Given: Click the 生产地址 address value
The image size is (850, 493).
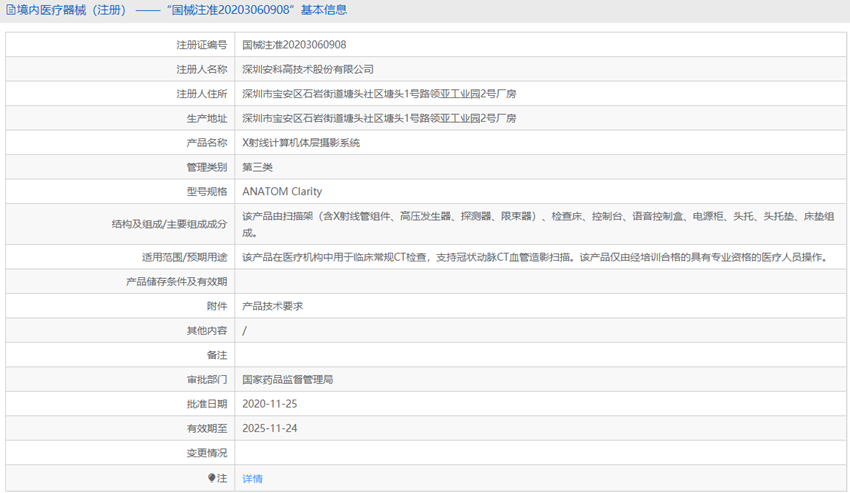Looking at the screenshot, I should (379, 118).
